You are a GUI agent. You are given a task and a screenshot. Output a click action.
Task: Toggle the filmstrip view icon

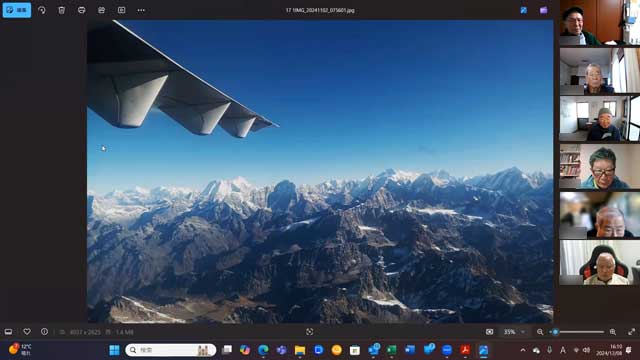point(8,332)
